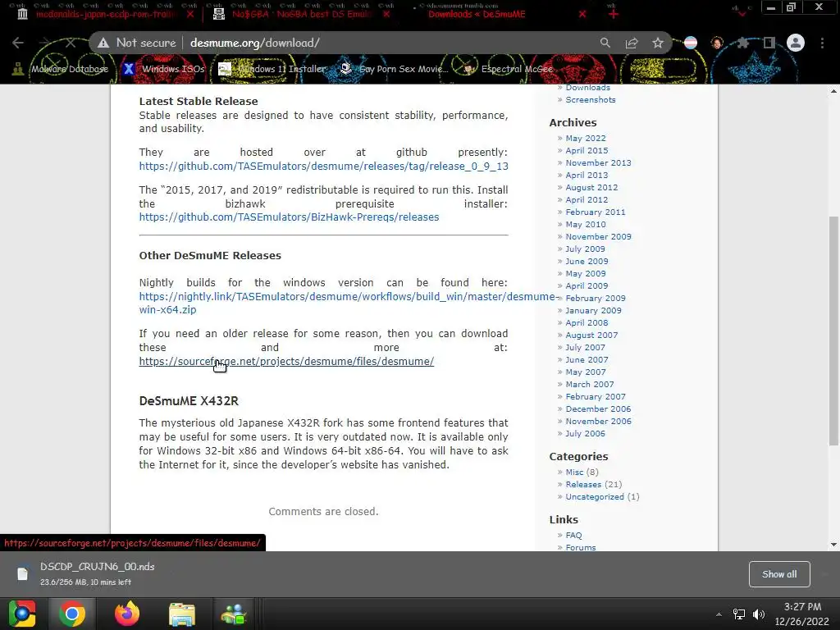
Task: Open Google Chrome in the taskbar
Action: (72, 614)
